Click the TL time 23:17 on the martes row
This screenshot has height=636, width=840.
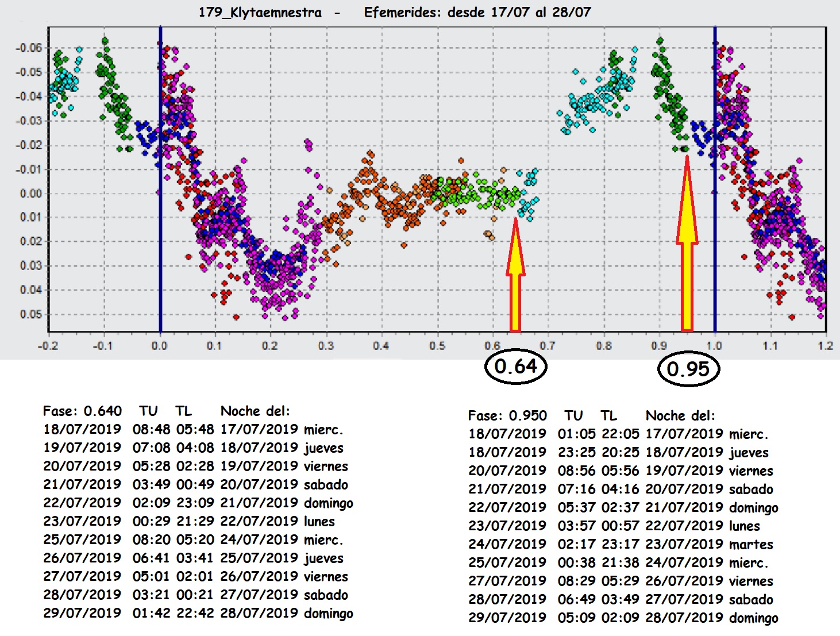[x=621, y=545]
